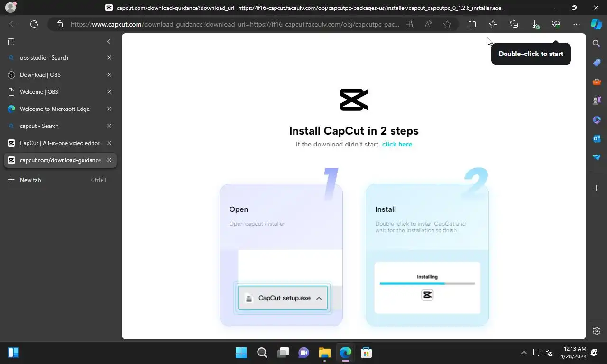This screenshot has height=364, width=607.
Task: Open the app available icon in address bar
Action: coord(409,24)
